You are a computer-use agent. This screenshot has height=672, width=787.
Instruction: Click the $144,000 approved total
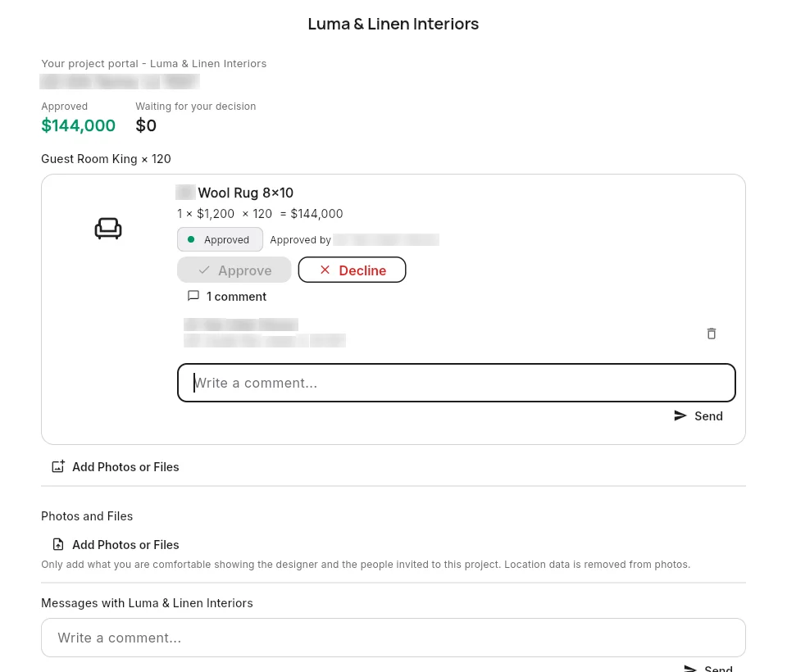[79, 125]
